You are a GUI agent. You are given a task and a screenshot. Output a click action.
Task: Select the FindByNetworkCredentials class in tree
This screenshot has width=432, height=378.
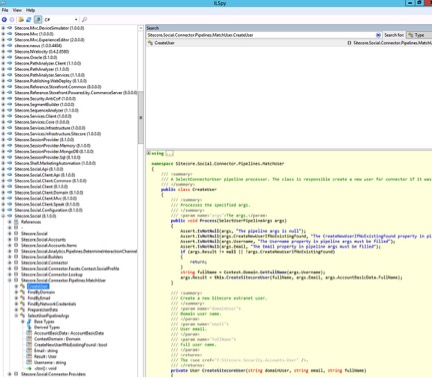coord(52,304)
